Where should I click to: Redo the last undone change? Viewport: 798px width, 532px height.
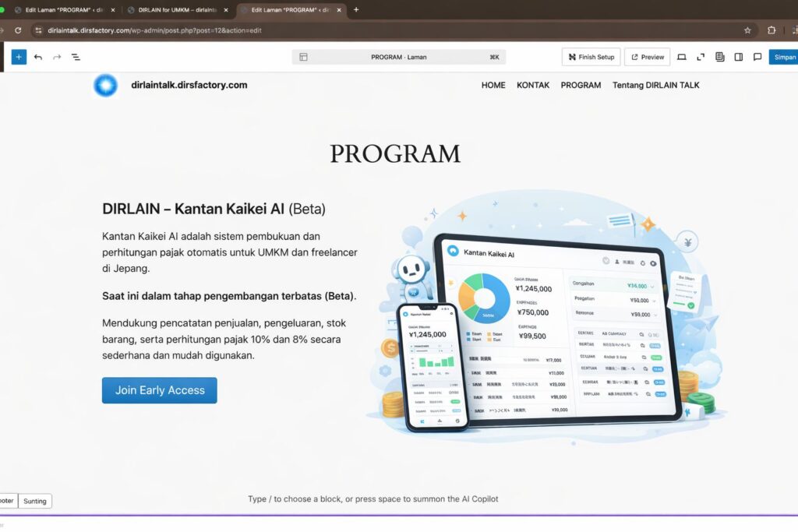pos(57,57)
